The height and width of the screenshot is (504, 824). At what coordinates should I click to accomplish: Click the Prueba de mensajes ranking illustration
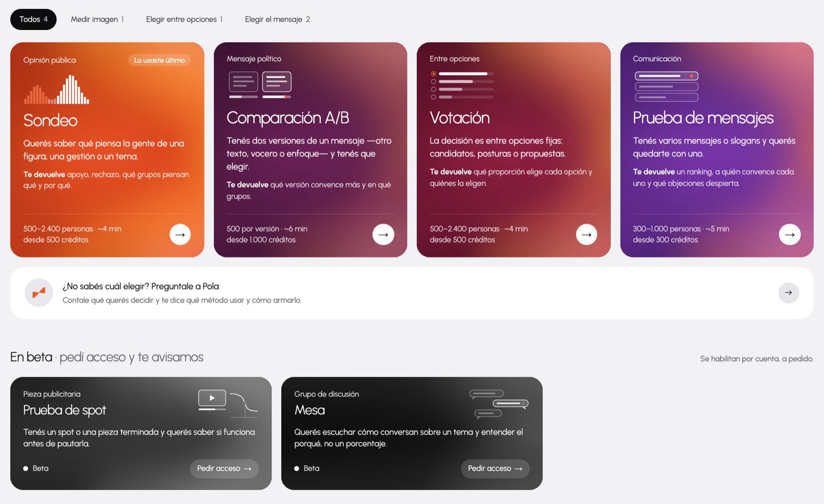(666, 86)
